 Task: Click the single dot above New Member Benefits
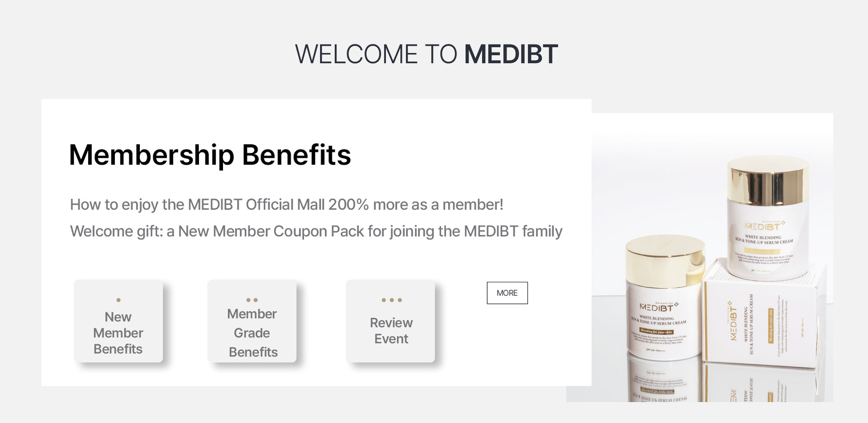[119, 300]
